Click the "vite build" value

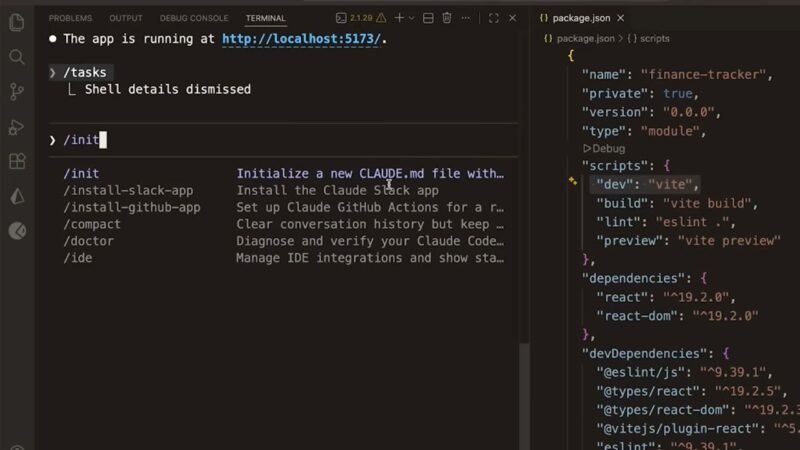[x=707, y=203]
